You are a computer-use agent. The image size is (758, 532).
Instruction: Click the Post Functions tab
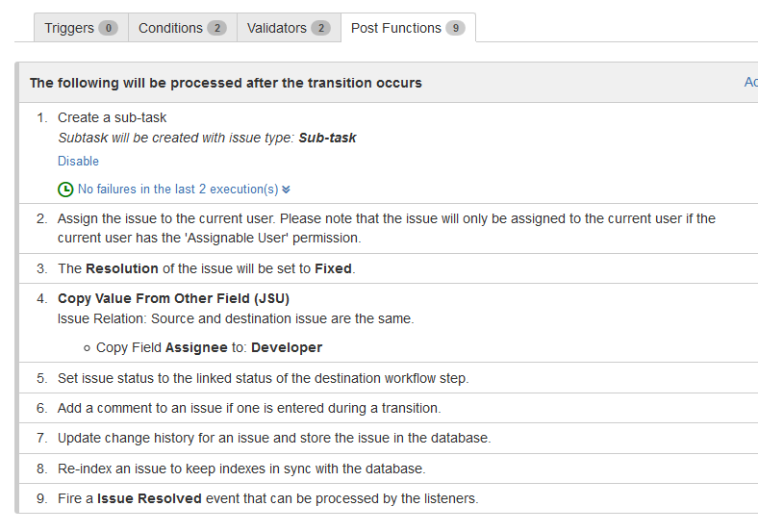pyautogui.click(x=408, y=28)
